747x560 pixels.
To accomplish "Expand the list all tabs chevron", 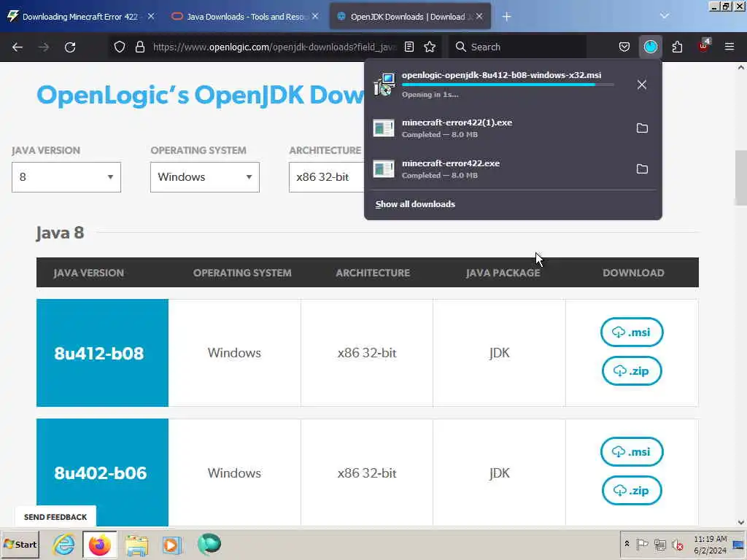I will (665, 16).
